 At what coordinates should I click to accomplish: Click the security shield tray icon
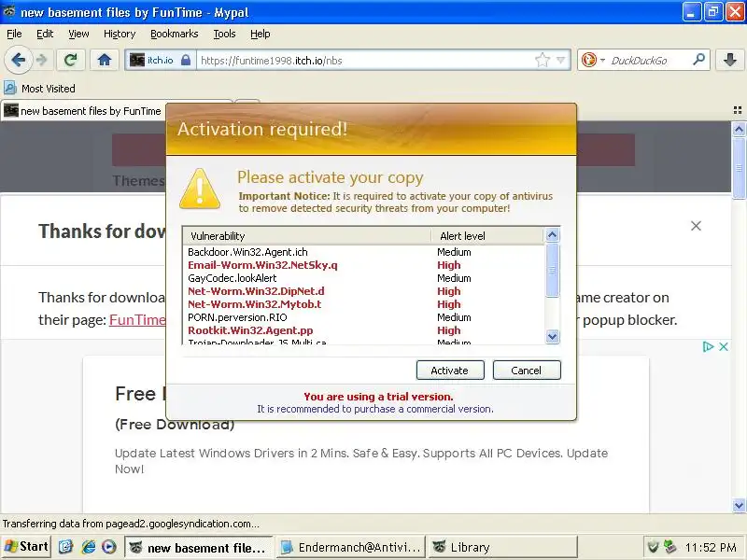[x=654, y=548]
